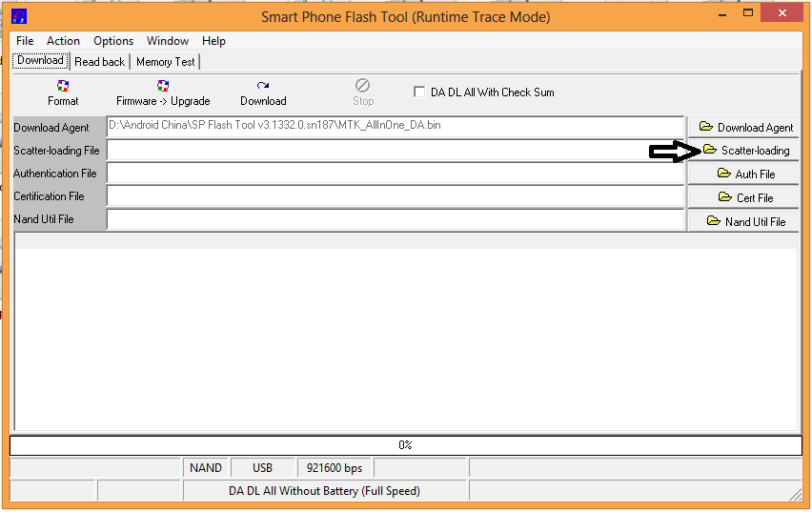Click the Nand Util File button
The image size is (812, 512).
coord(743,221)
